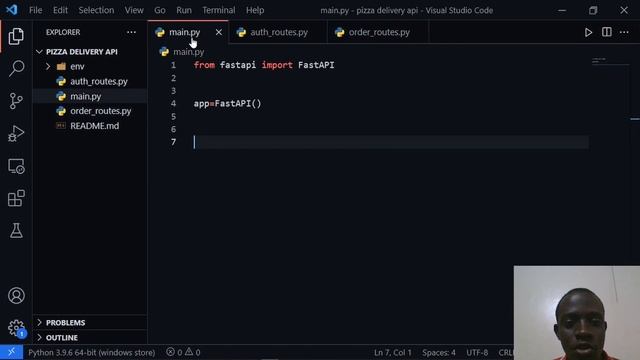640x360 pixels.
Task: Restore down the VS Code window
Action: [x=593, y=10]
